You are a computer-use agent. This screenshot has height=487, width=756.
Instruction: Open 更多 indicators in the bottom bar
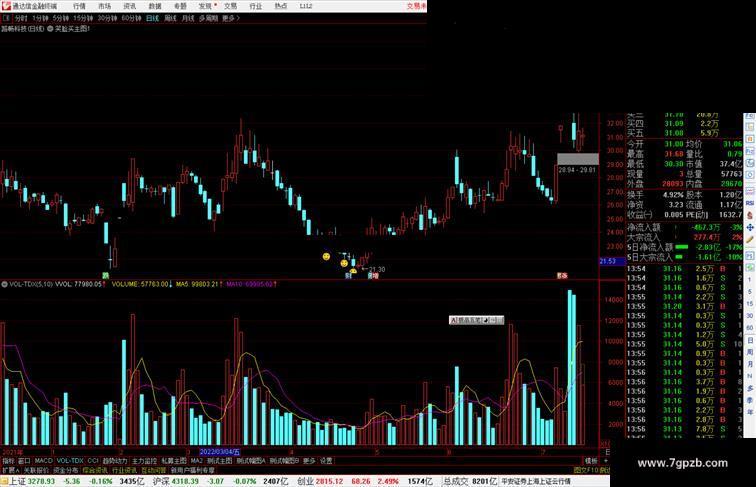click(309, 461)
